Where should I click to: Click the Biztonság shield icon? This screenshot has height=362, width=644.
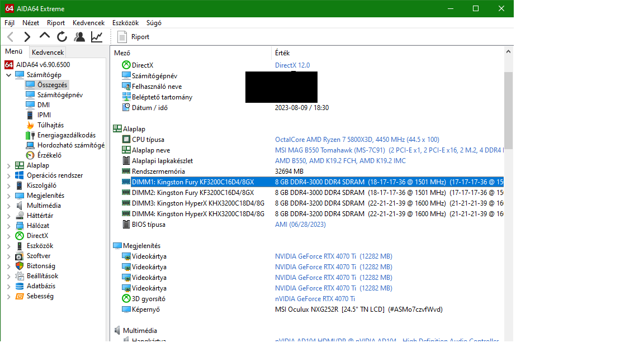pyautogui.click(x=20, y=266)
